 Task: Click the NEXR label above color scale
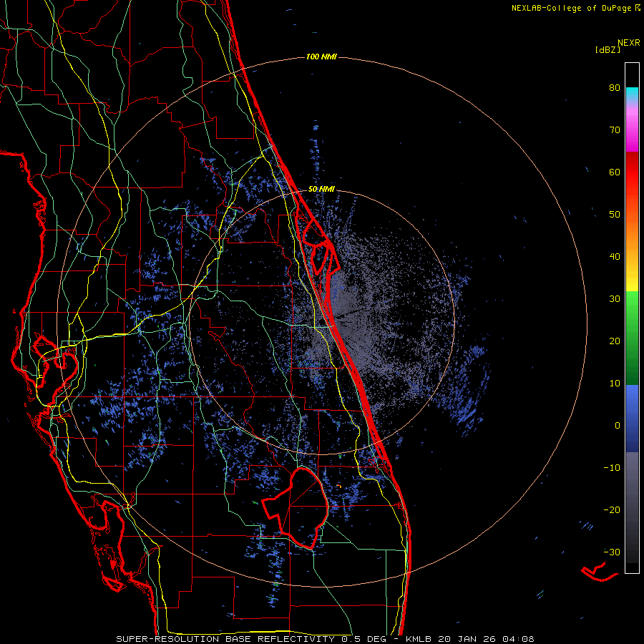pyautogui.click(x=628, y=43)
